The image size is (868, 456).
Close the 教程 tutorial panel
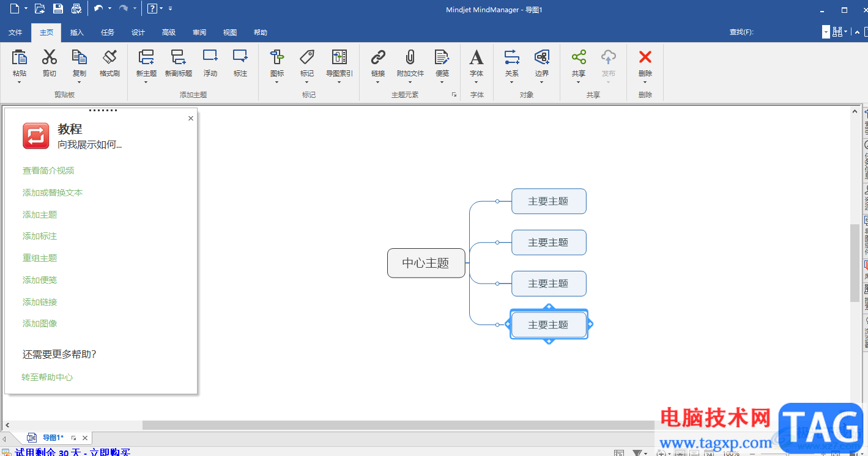(191, 119)
